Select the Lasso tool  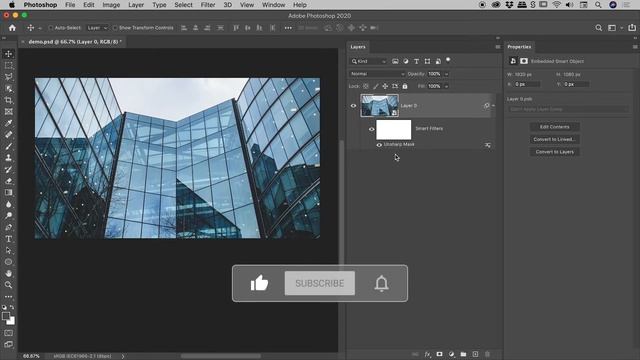pyautogui.click(x=8, y=77)
